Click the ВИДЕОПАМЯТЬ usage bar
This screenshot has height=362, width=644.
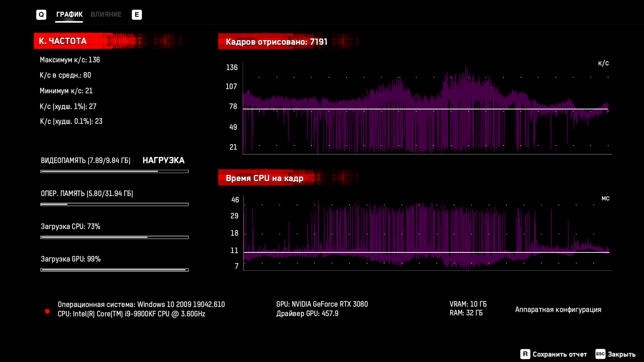(x=114, y=171)
